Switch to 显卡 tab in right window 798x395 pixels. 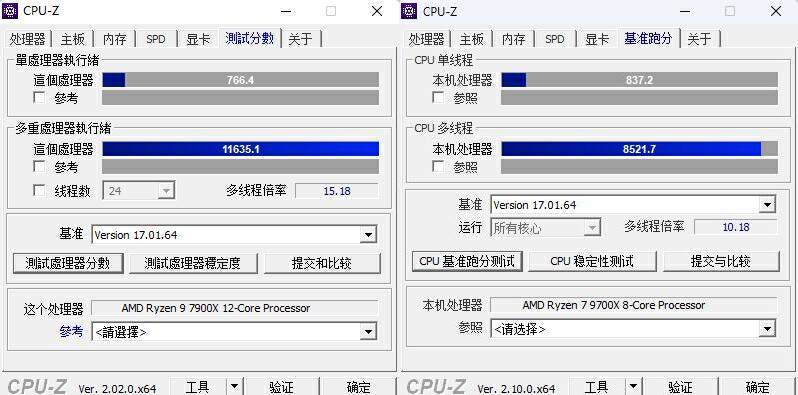point(597,39)
